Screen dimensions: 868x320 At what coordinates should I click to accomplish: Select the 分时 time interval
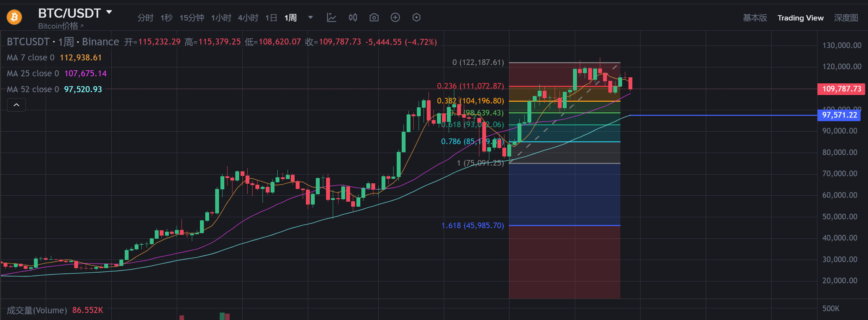tap(145, 18)
